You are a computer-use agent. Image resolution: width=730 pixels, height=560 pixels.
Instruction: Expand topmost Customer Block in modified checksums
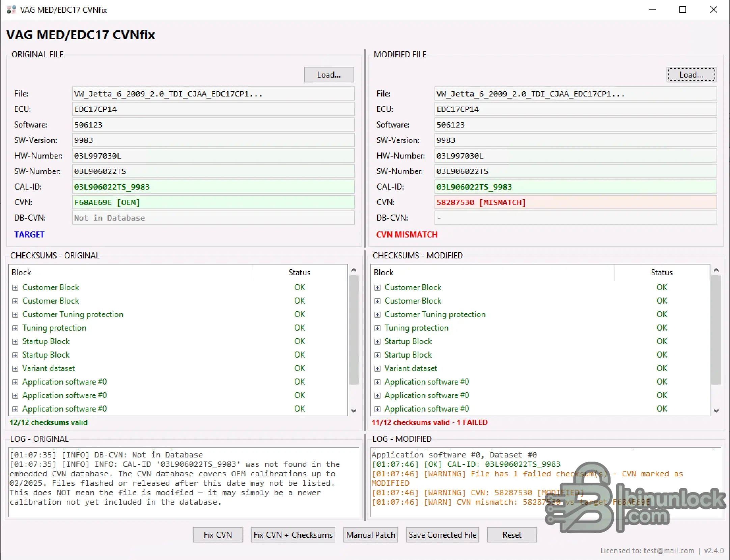tap(377, 287)
